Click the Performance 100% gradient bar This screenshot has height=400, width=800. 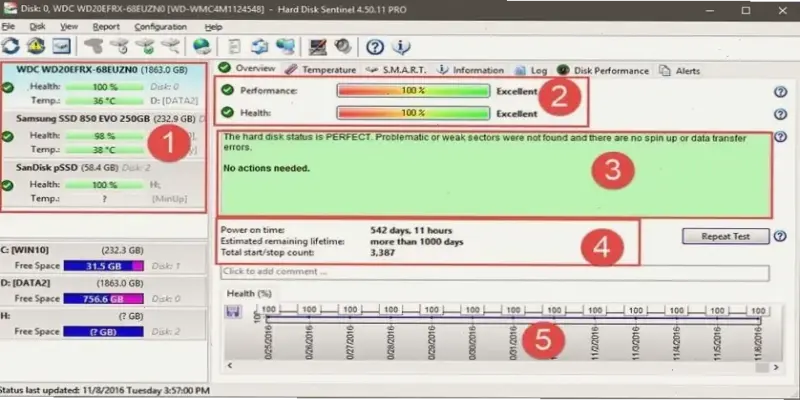pyautogui.click(x=408, y=92)
